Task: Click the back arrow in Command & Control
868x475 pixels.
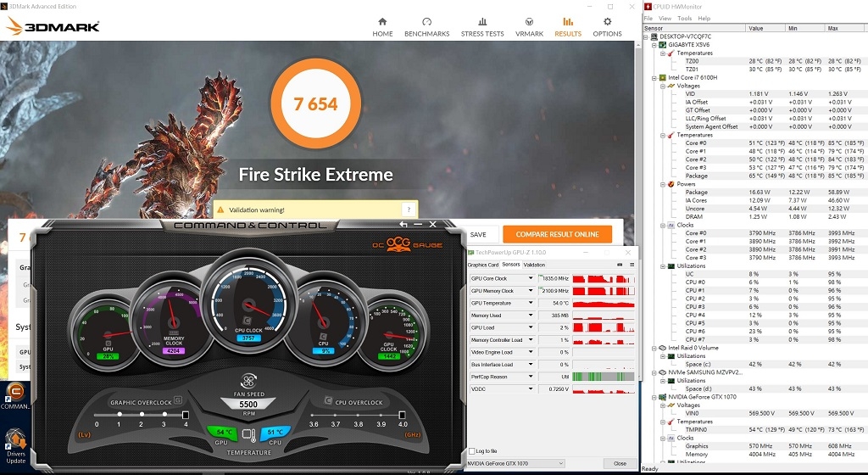Action: (x=403, y=224)
